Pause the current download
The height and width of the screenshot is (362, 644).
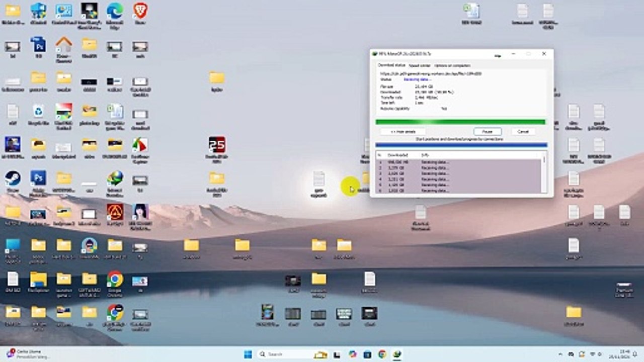[487, 131]
